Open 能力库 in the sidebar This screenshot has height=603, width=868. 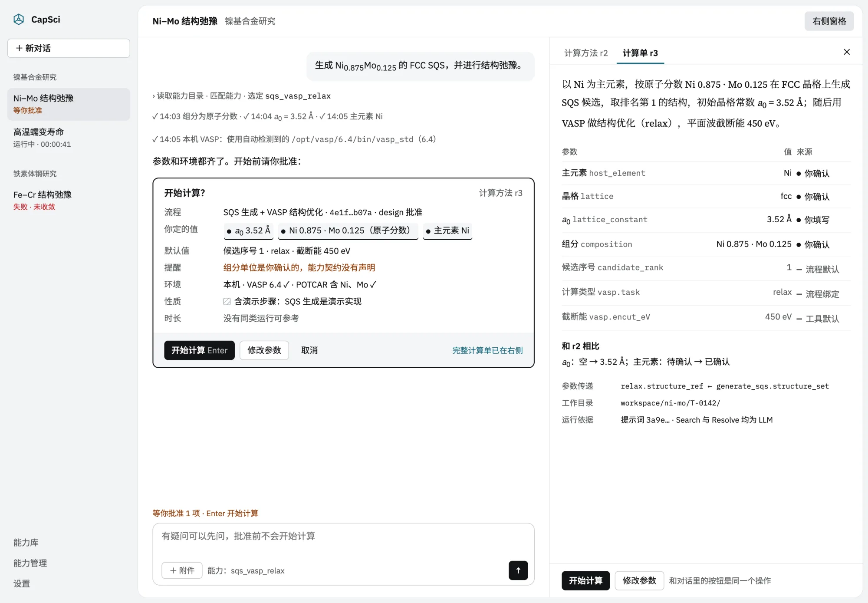26,543
